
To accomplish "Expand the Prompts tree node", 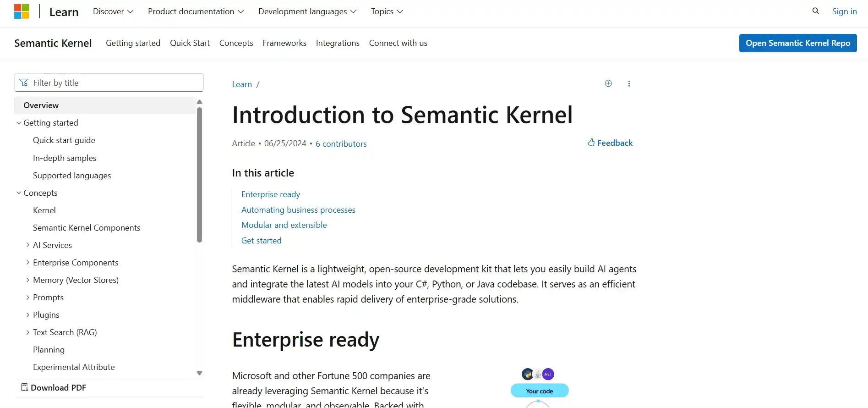I will [28, 298].
